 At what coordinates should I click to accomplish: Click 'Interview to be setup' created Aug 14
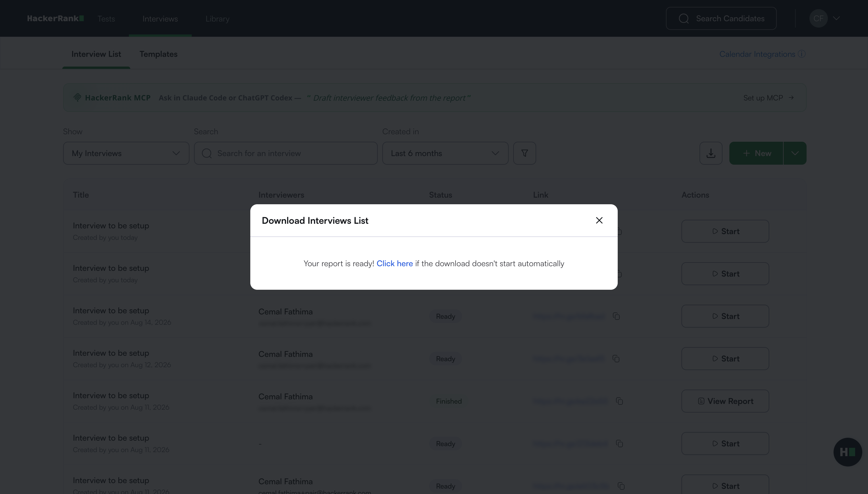pos(111,310)
